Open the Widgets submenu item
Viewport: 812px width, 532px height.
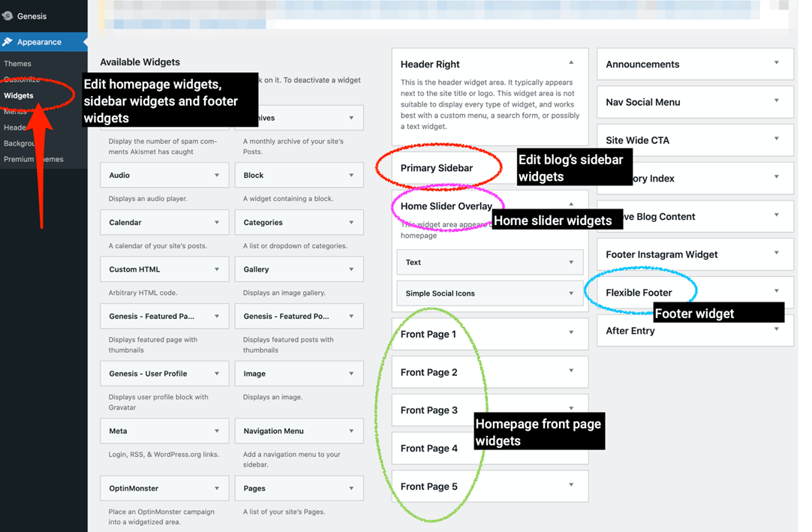(19, 95)
